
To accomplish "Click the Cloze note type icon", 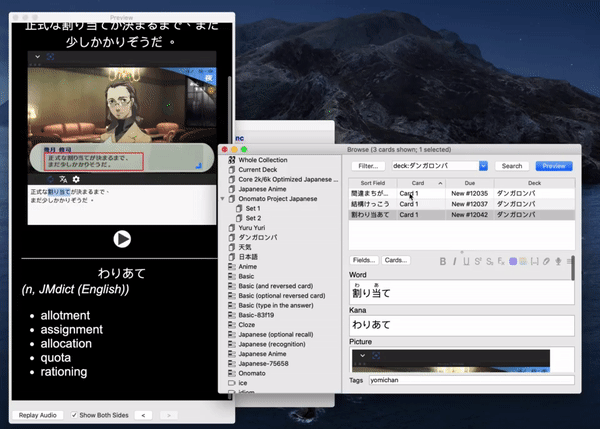I will [x=232, y=325].
